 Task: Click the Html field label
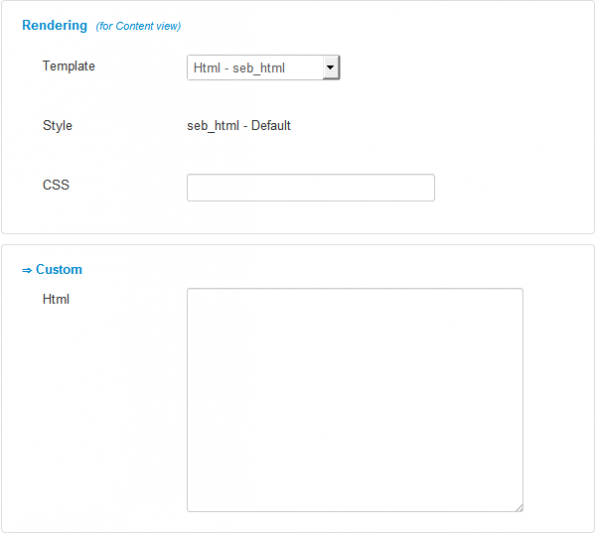56,299
